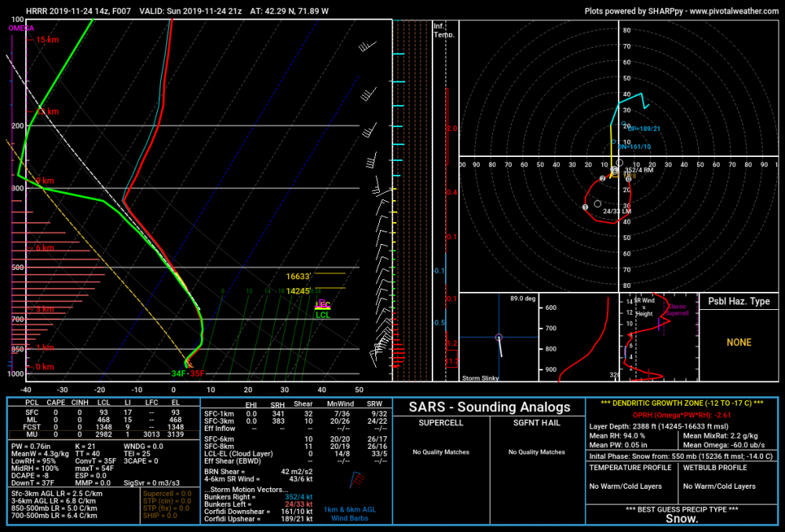Select the VALID: Sun 2019-11-24 21z text

191,11
